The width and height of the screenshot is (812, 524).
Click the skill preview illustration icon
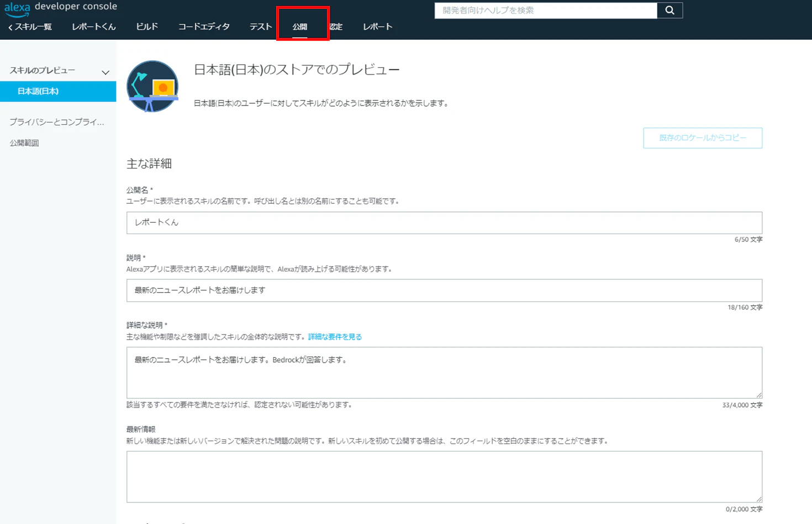152,86
